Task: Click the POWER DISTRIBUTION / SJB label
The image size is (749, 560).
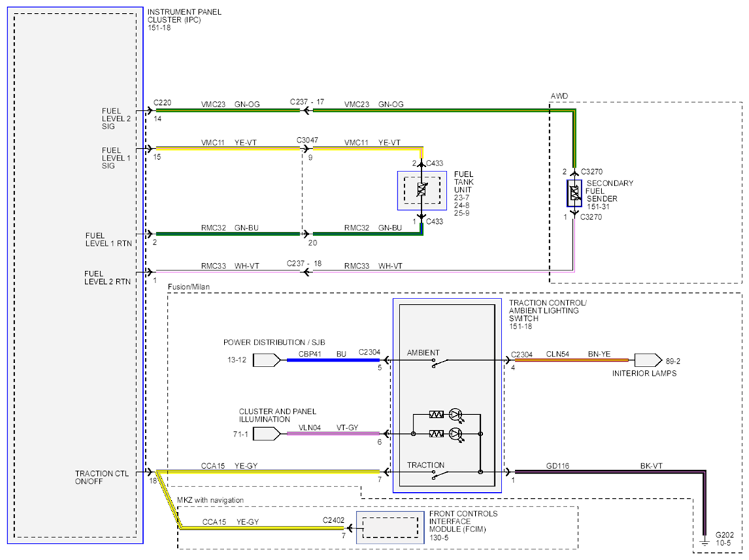Action: (274, 342)
